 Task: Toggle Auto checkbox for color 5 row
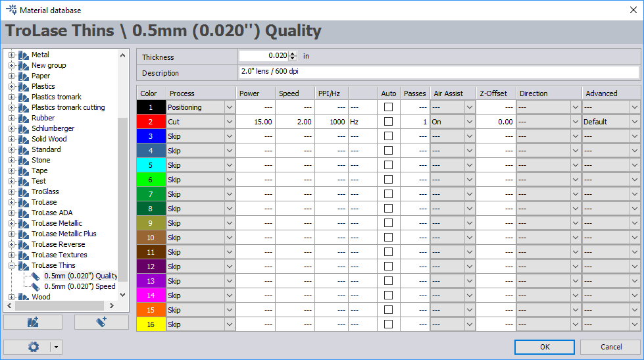[388, 165]
